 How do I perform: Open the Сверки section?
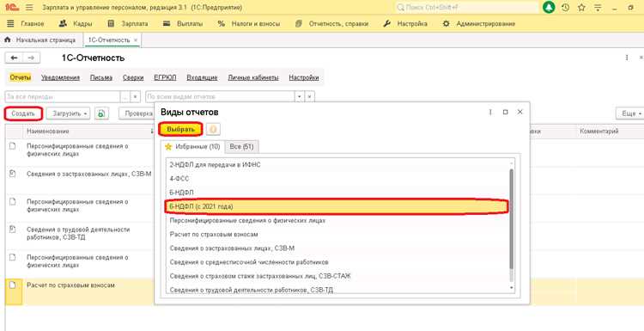click(133, 77)
